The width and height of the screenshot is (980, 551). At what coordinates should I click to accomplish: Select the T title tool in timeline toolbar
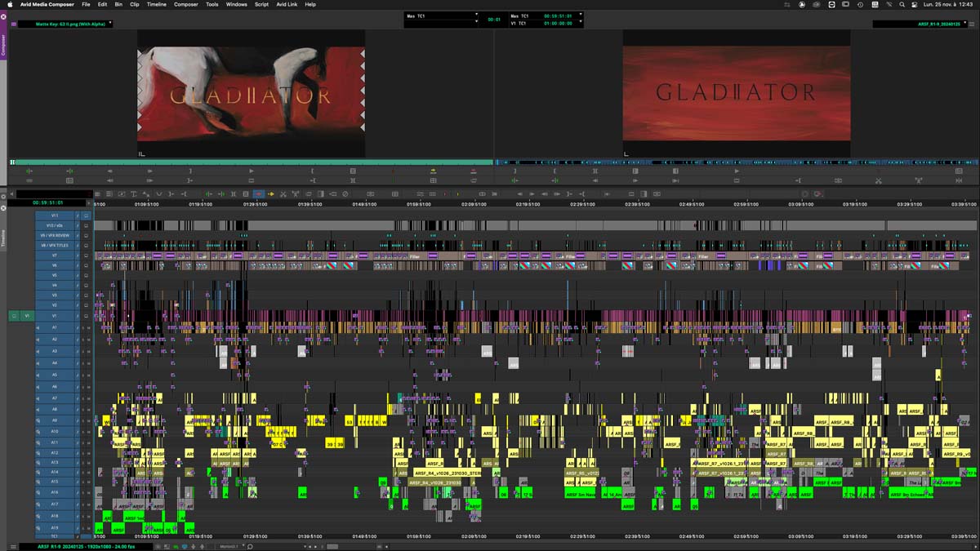(x=133, y=193)
